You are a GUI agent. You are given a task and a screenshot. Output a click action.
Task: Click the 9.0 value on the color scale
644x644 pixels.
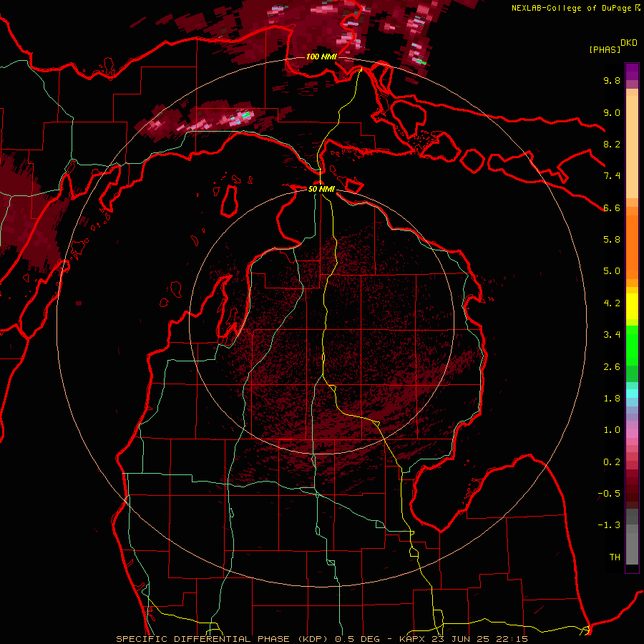click(612, 112)
